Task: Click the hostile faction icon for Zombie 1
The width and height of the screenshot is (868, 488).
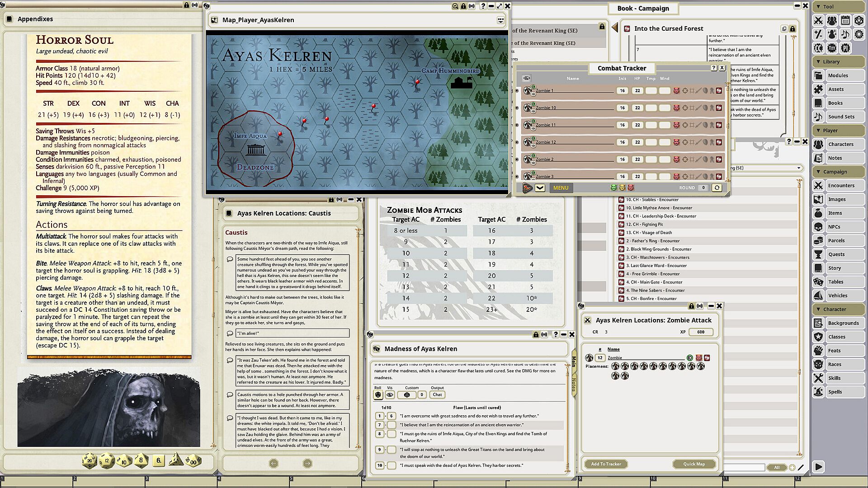Action: [676, 91]
